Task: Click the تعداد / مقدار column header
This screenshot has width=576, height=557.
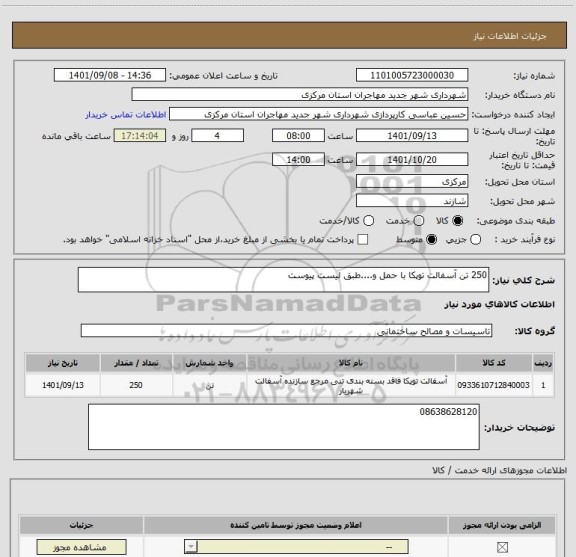Action: coord(136,363)
